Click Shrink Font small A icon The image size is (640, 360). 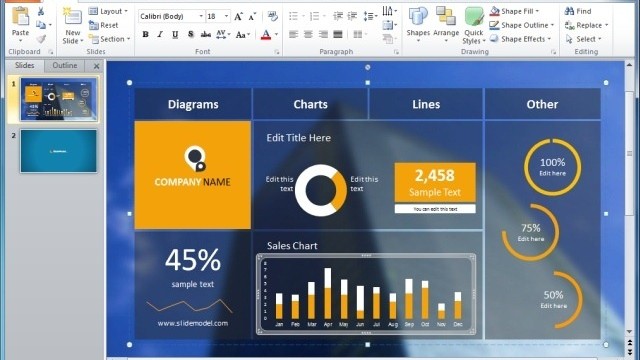pyautogui.click(x=252, y=16)
